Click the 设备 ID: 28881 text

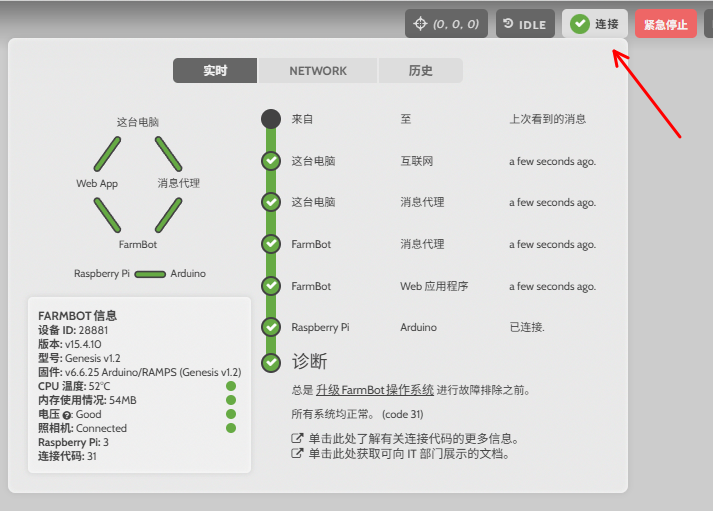tap(73, 330)
